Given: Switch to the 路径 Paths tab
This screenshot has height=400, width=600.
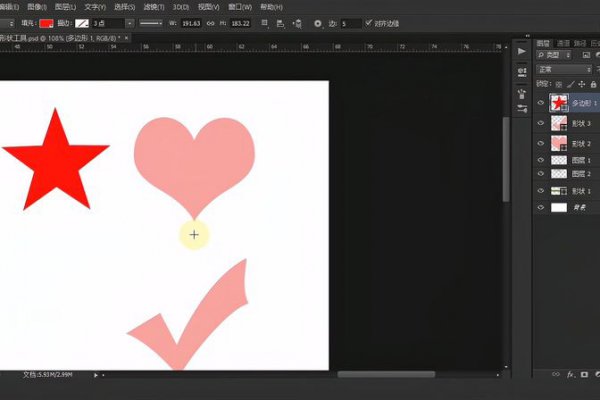Looking at the screenshot, I should point(580,43).
